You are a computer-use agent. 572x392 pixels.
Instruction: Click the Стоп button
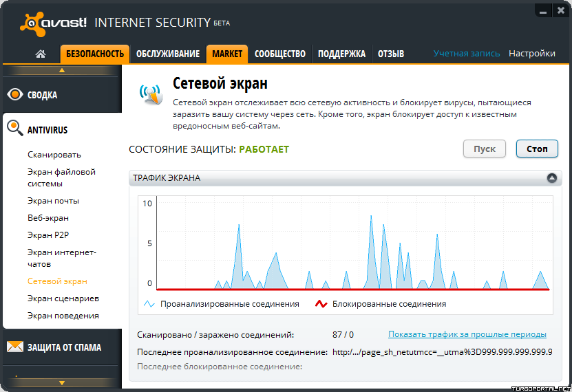pyautogui.click(x=537, y=149)
